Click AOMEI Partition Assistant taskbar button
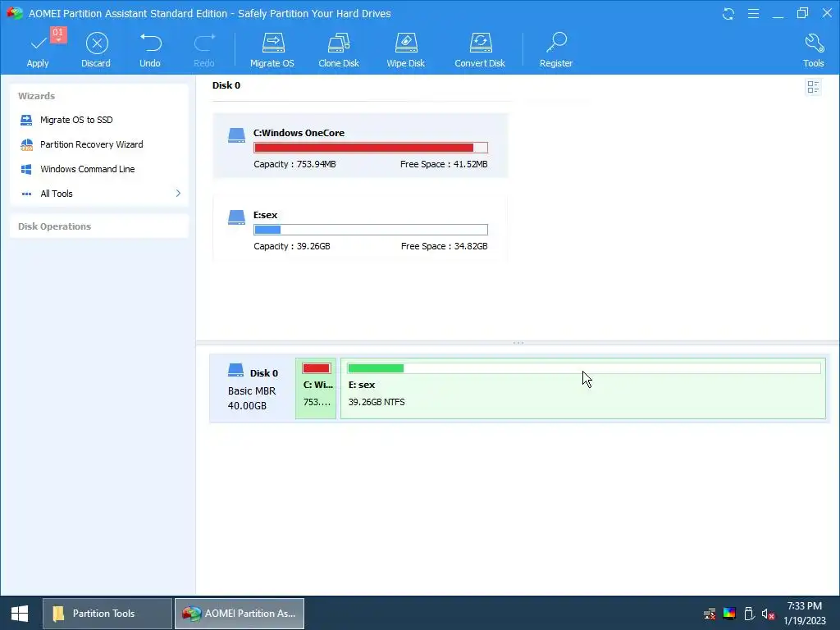This screenshot has height=630, width=840. (x=240, y=614)
